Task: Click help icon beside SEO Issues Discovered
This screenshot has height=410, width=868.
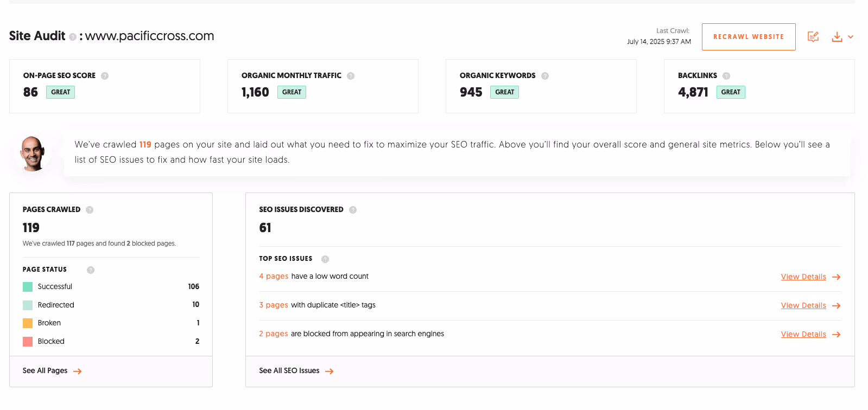Action: (x=353, y=210)
